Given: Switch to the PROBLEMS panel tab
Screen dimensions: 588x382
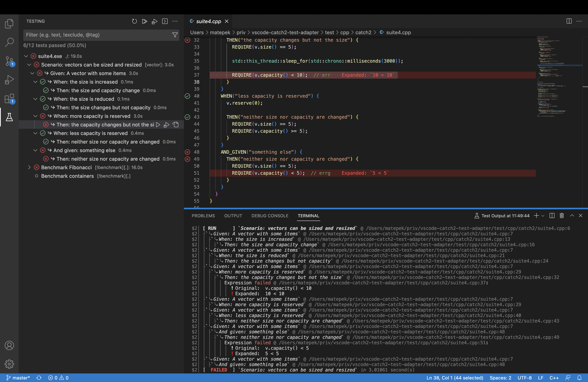Looking at the screenshot, I should (x=203, y=216).
